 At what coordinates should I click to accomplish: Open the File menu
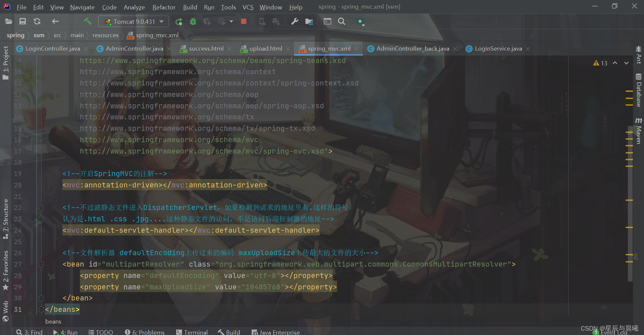21,7
